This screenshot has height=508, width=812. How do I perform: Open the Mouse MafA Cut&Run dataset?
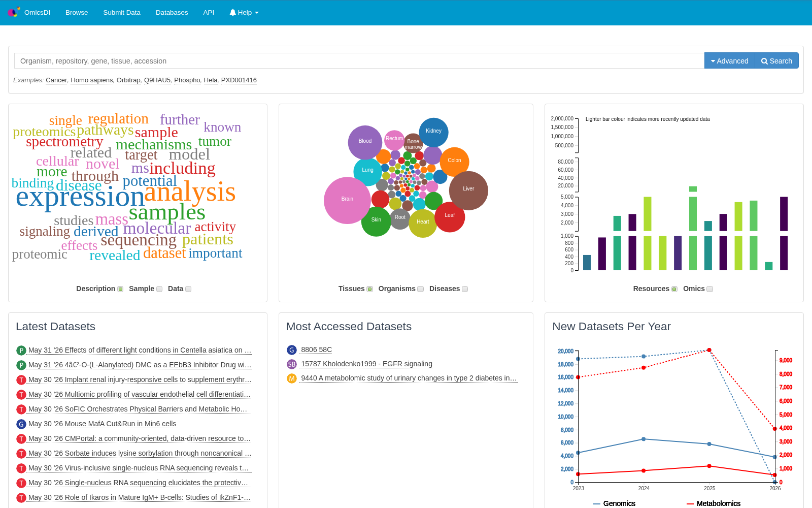click(103, 424)
